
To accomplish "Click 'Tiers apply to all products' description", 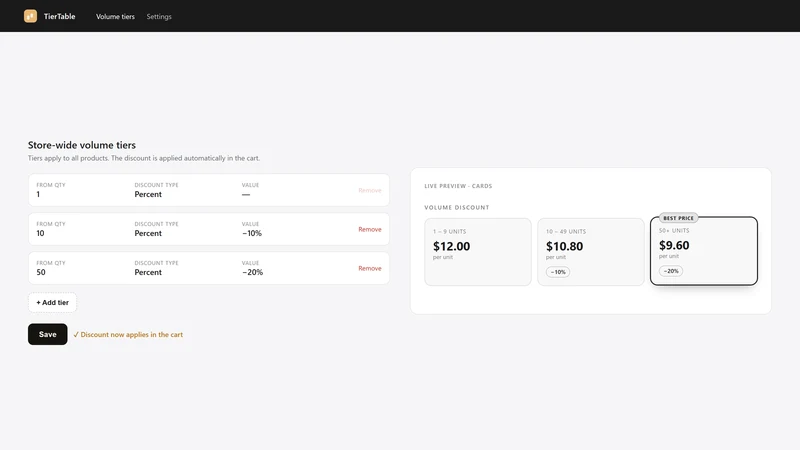I will tap(144, 158).
